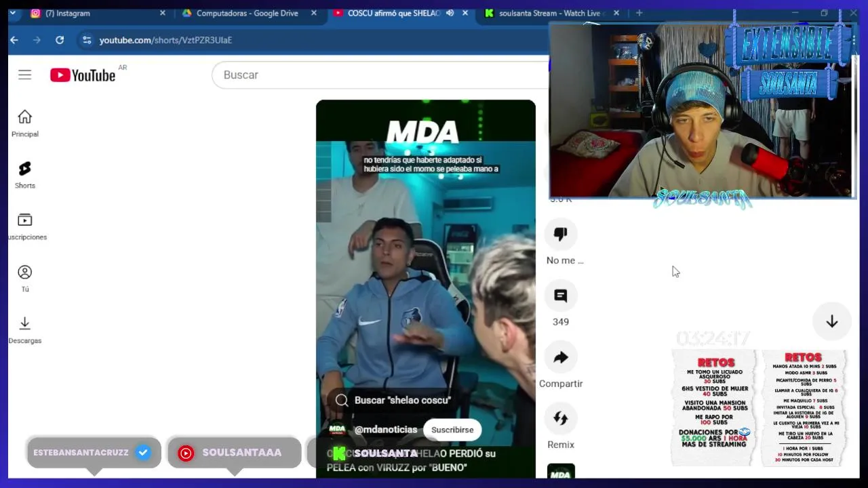Image resolution: width=868 pixels, height=488 pixels.
Task: Close the Google Drive tab
Action: [x=313, y=13]
